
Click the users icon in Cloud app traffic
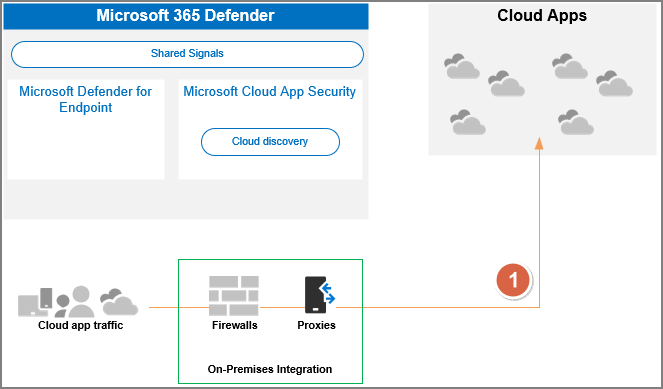[74, 301]
